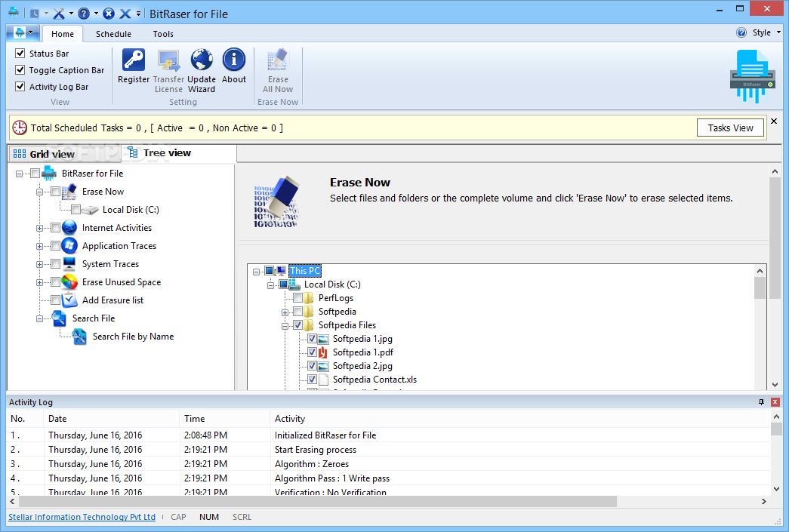Expand the Application Traces node
This screenshot has width=789, height=532.
39,247
